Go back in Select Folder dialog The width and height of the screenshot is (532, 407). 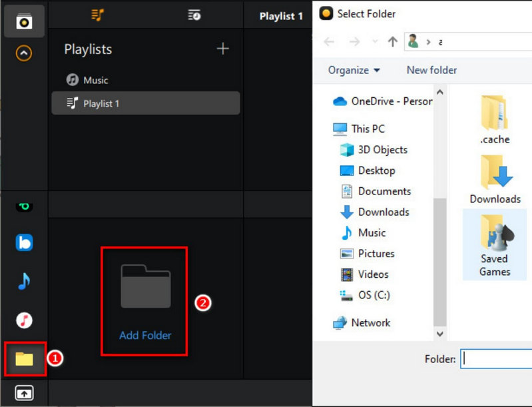(329, 42)
